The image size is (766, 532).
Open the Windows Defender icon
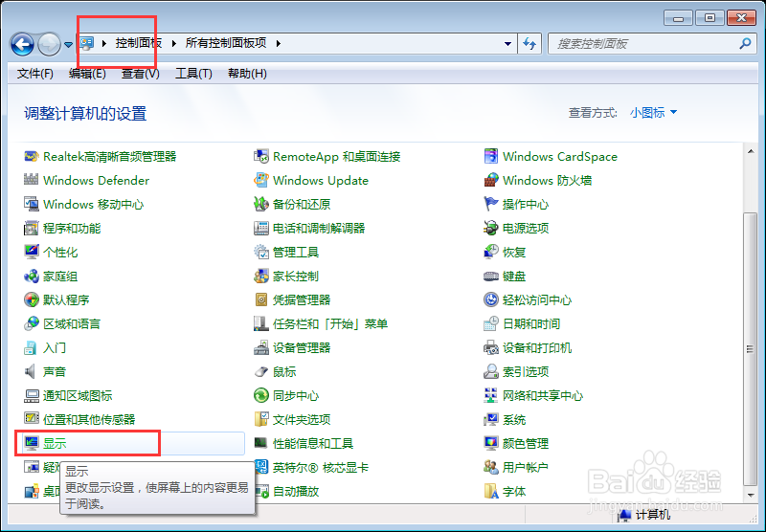[x=32, y=181]
